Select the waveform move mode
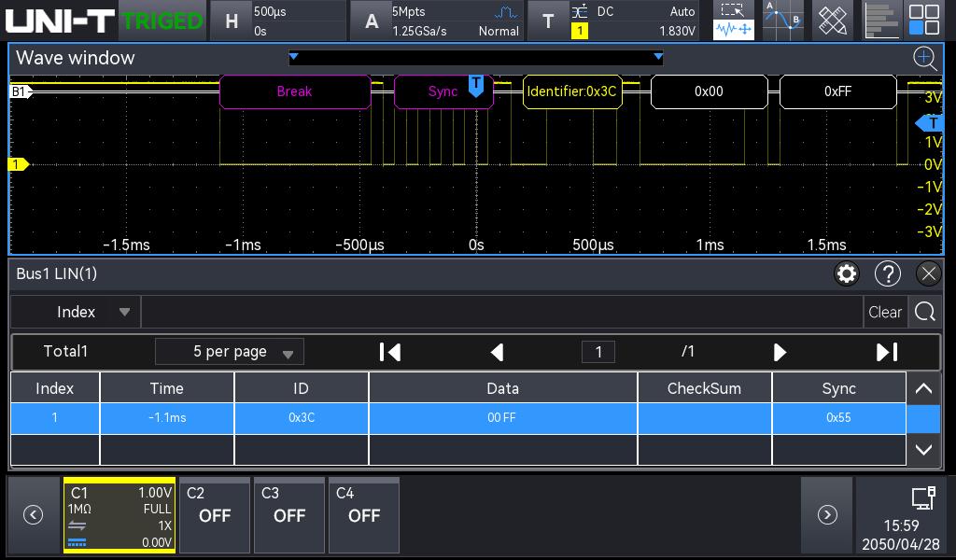The height and width of the screenshot is (560, 956). (x=734, y=30)
